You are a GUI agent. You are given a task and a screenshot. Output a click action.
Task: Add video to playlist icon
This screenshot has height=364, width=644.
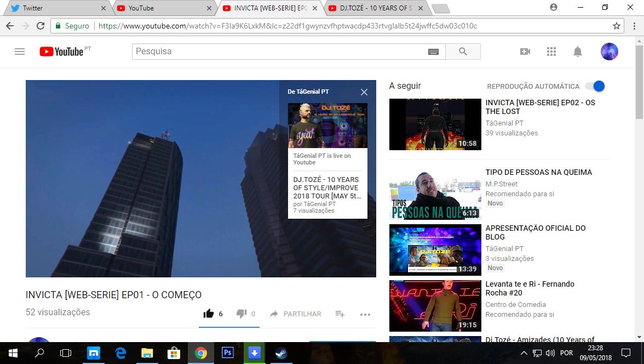340,314
